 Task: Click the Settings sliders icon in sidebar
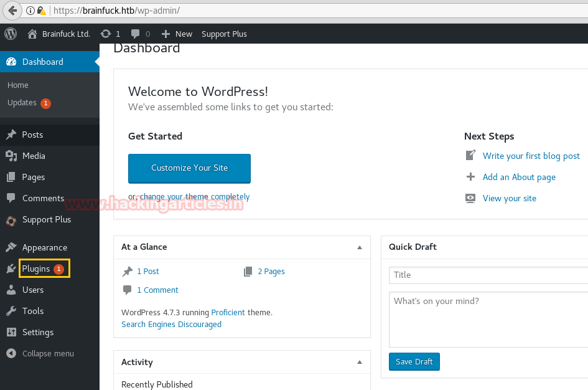pyautogui.click(x=11, y=332)
